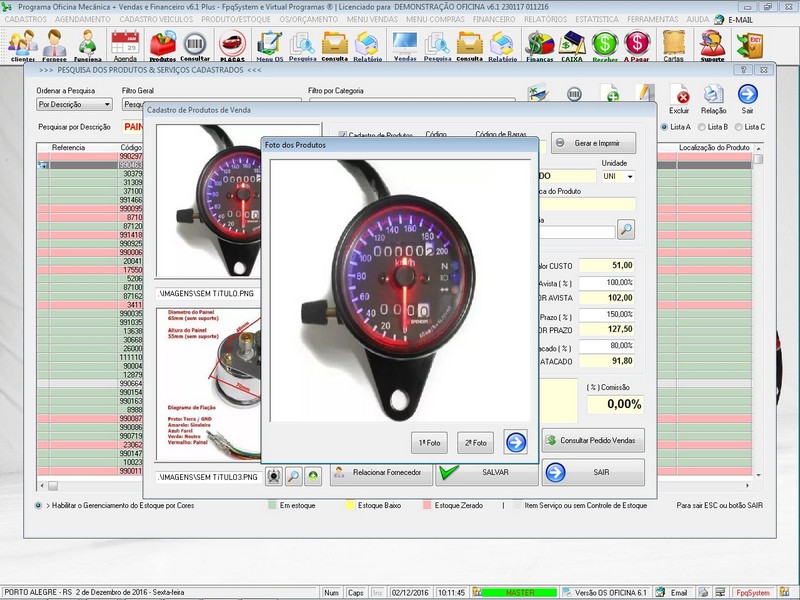Open the Clientes toolbar icon
800x600 pixels.
22,45
